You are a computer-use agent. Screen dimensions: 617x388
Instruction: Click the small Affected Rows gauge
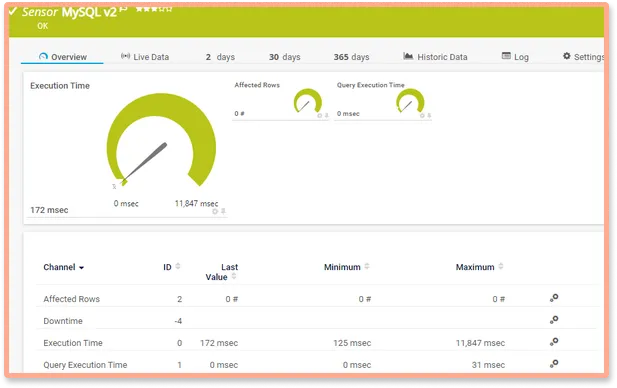click(x=308, y=101)
